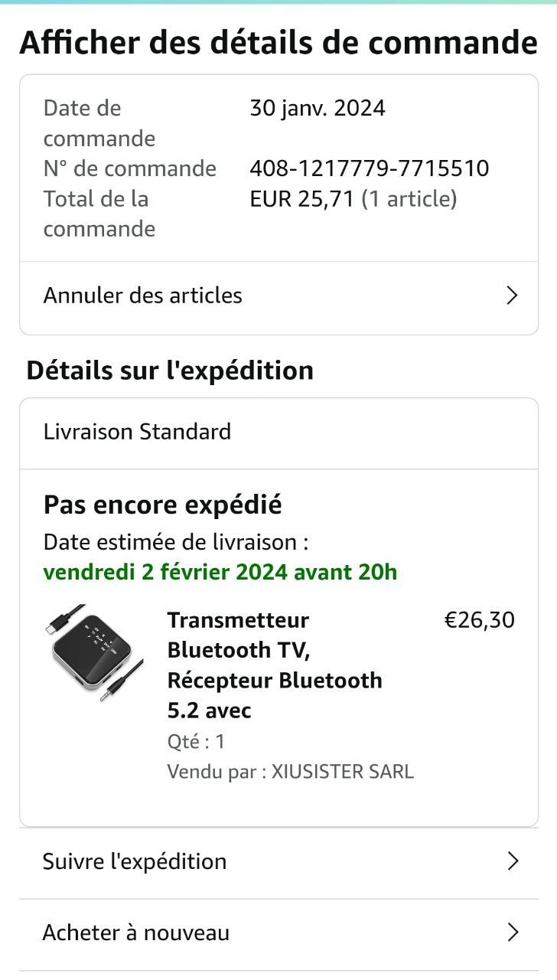557x980 pixels.
Task: Click the seller name XIUSISTER SARL
Action: [x=343, y=771]
